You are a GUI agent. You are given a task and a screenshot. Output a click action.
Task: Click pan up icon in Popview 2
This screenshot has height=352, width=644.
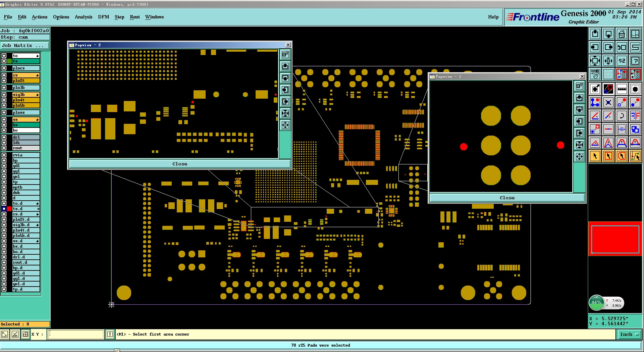click(x=285, y=66)
